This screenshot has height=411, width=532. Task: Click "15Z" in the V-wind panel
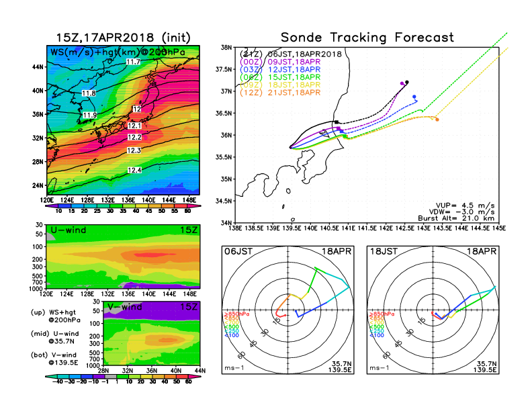click(x=189, y=307)
